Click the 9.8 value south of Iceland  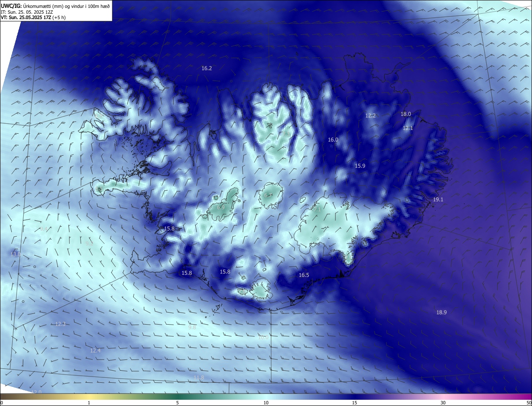(192, 328)
